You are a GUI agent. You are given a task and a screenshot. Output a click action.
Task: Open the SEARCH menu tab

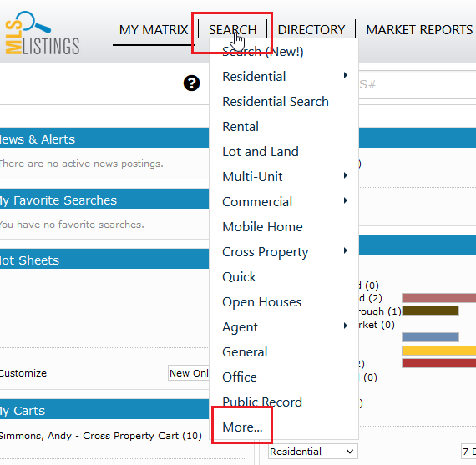tap(232, 30)
